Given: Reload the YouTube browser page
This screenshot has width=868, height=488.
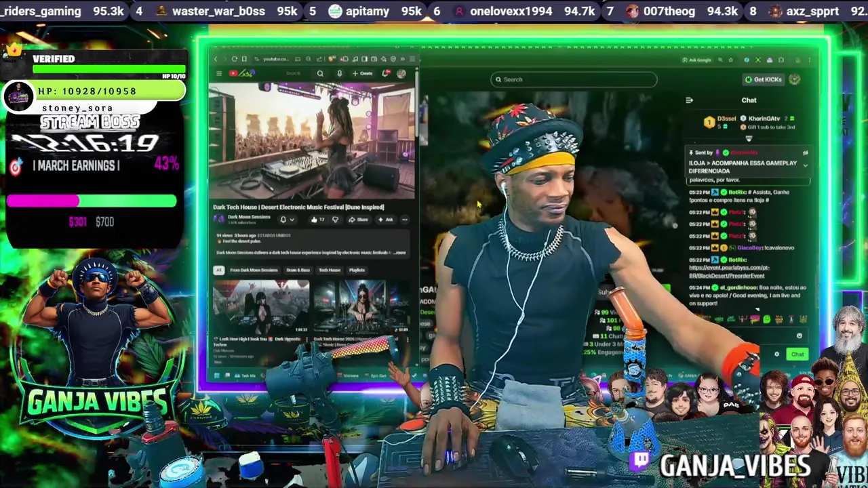Looking at the screenshot, I should (235, 59).
